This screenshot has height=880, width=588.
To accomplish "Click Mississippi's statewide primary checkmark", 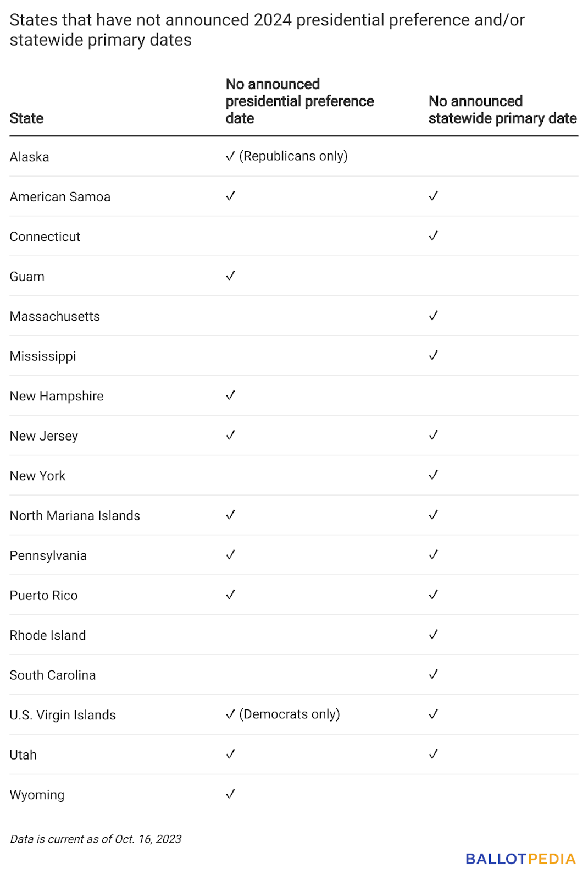I will 434,355.
